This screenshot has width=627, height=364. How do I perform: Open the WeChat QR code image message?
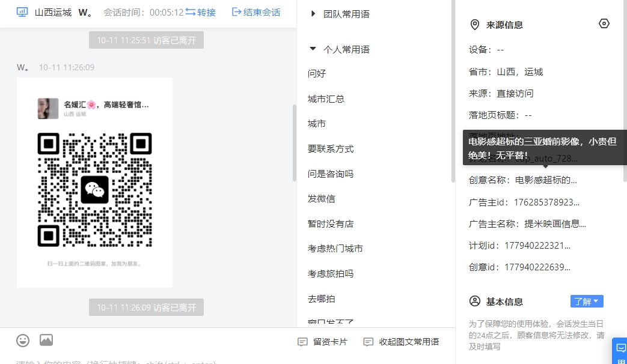tap(95, 183)
